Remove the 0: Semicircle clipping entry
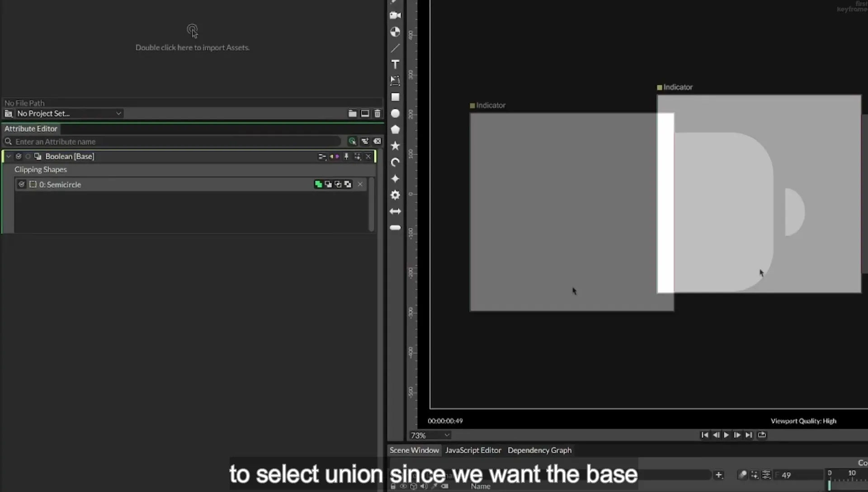 pos(360,184)
